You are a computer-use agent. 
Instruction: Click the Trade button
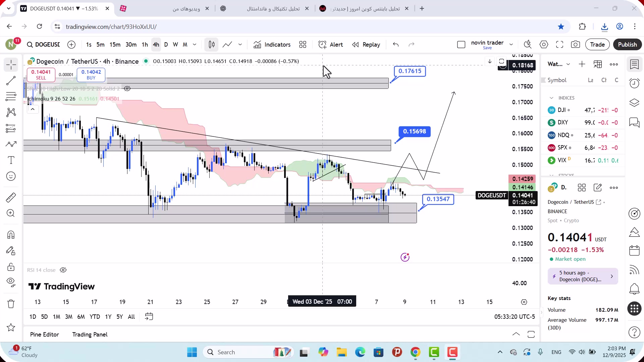pyautogui.click(x=597, y=45)
